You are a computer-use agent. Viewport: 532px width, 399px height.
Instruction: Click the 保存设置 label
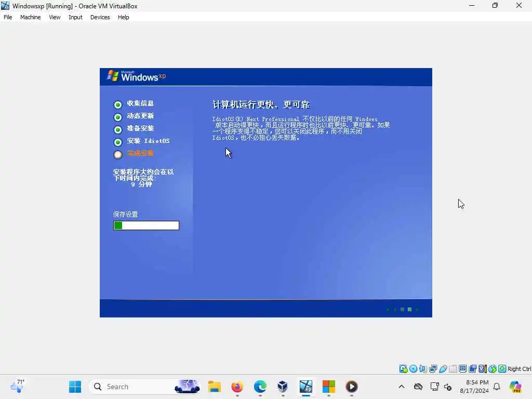(125, 215)
